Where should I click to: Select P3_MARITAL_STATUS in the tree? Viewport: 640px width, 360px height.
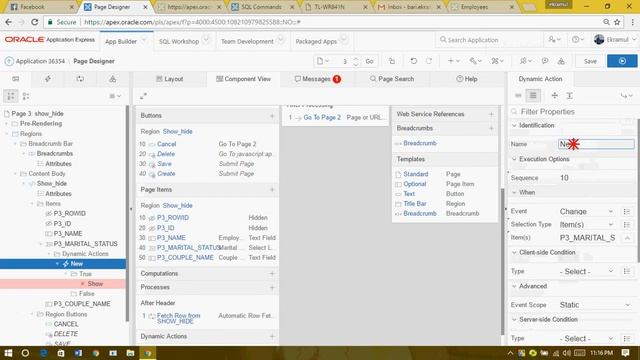click(85, 244)
